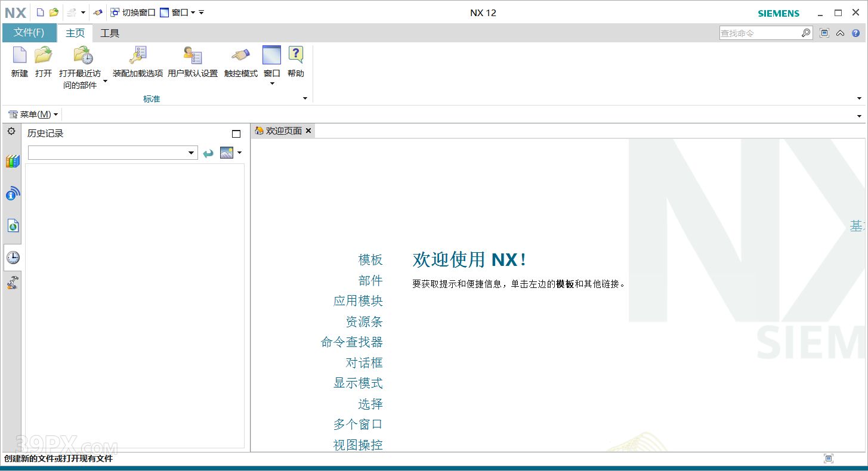
Task: Click the 窗口 window icon in ribbon
Action: tap(271, 55)
